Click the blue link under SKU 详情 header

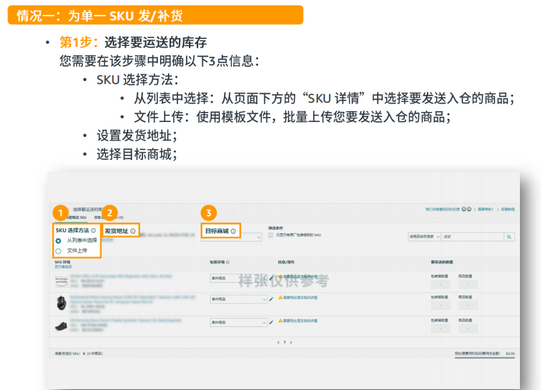pyautogui.click(x=63, y=267)
